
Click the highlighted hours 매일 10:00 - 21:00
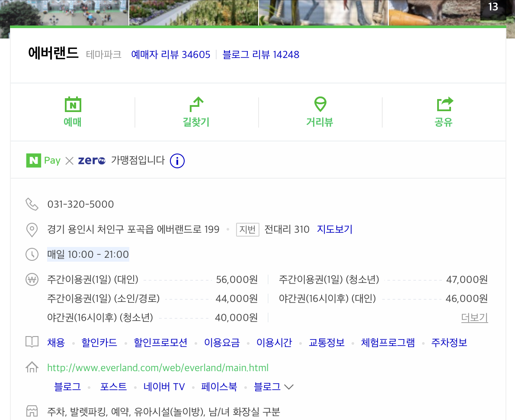point(88,254)
